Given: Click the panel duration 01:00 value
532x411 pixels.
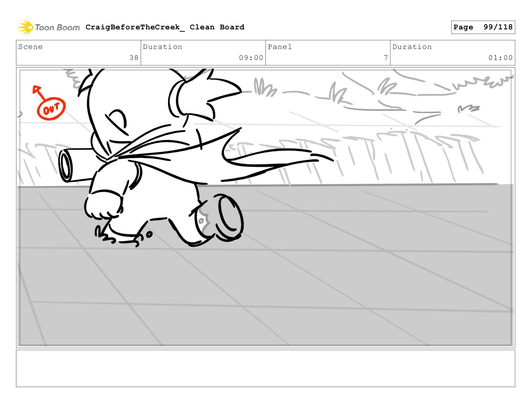Looking at the screenshot, I should [x=500, y=58].
